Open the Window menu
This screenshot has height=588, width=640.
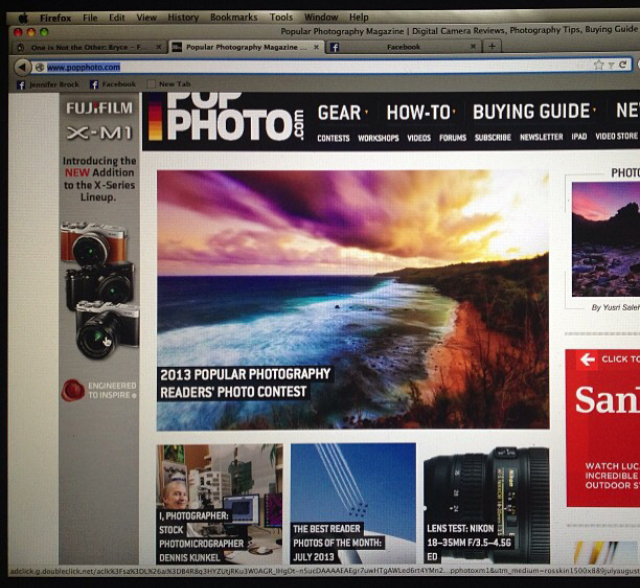[x=321, y=18]
